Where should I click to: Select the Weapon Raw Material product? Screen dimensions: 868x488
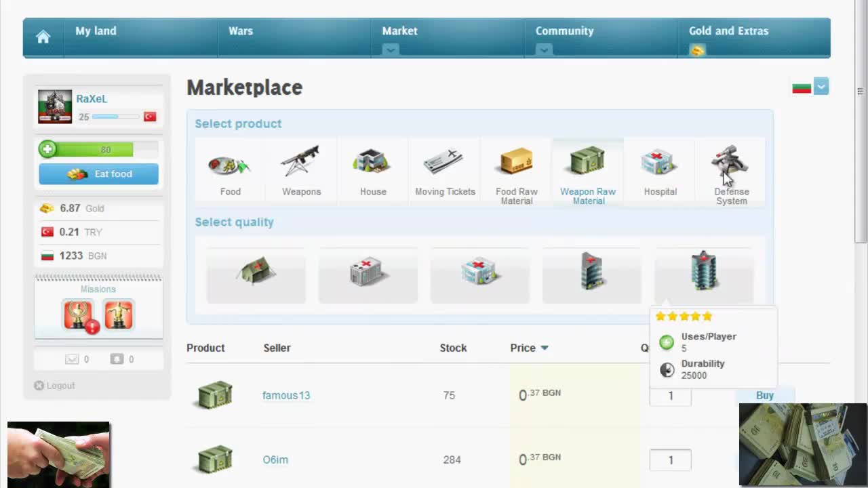click(588, 171)
